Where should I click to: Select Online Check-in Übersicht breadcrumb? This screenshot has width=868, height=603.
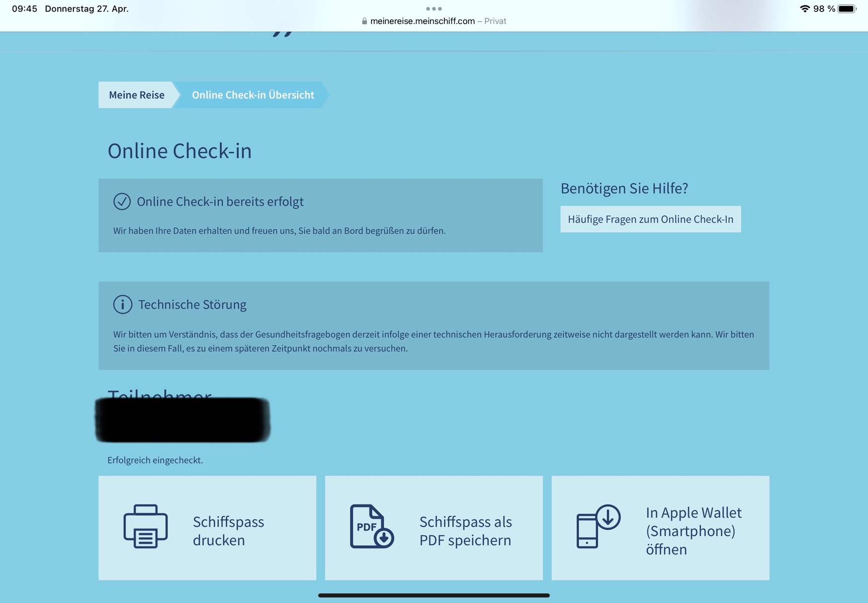[253, 95]
